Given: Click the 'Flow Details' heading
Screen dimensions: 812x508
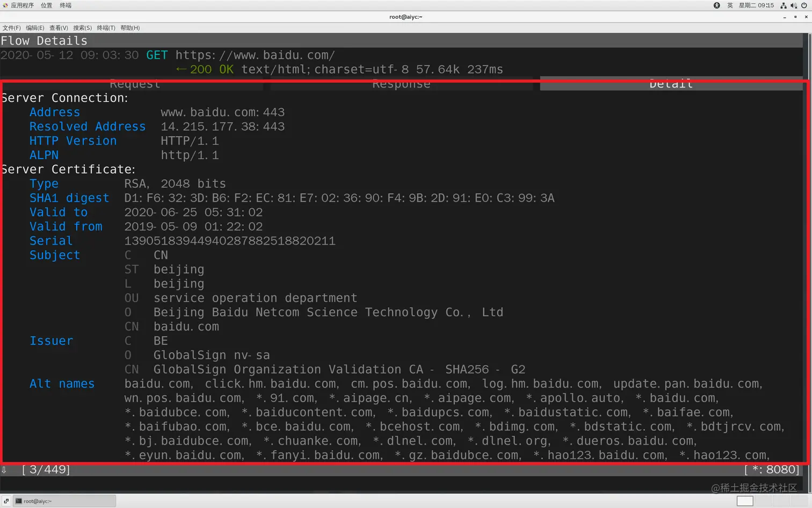Looking at the screenshot, I should point(44,41).
